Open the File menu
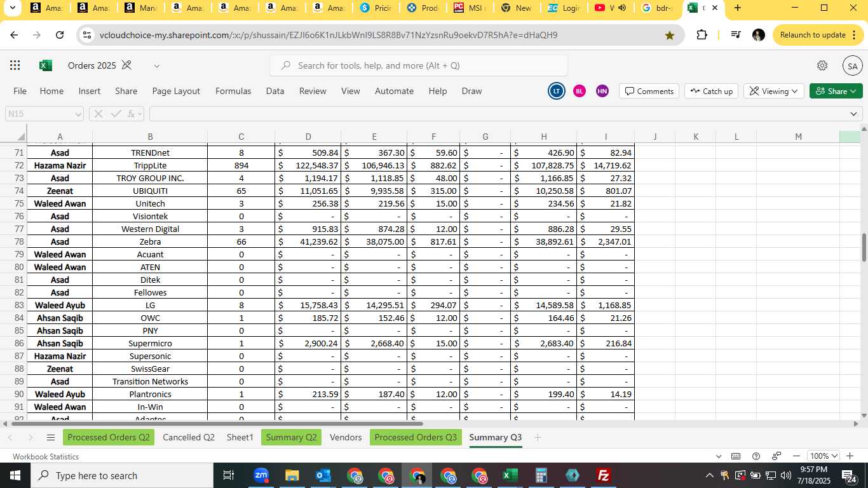 pos(20,91)
